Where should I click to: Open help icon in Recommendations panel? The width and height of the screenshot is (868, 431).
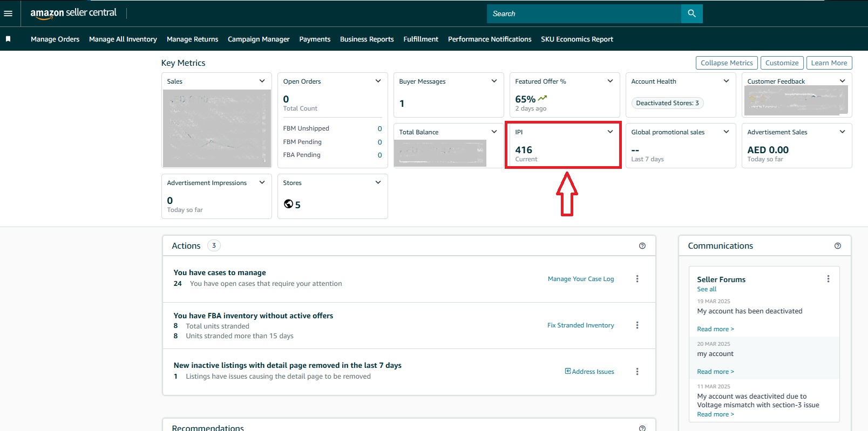point(642,428)
